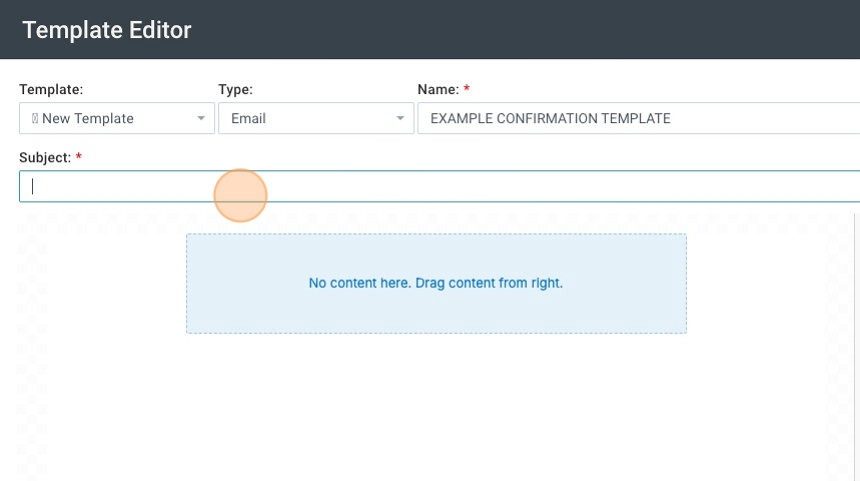860x481 pixels.
Task: Click the orange circle highlight on Subject field
Action: [x=241, y=195]
